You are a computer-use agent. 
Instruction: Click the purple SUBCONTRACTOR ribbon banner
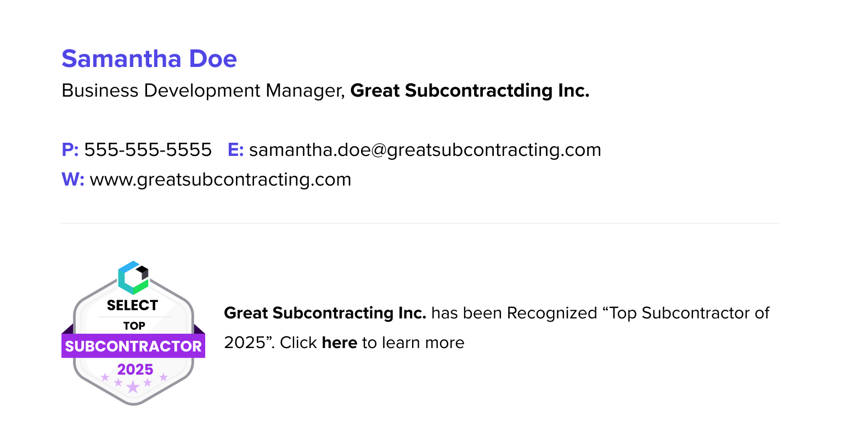[133, 346]
